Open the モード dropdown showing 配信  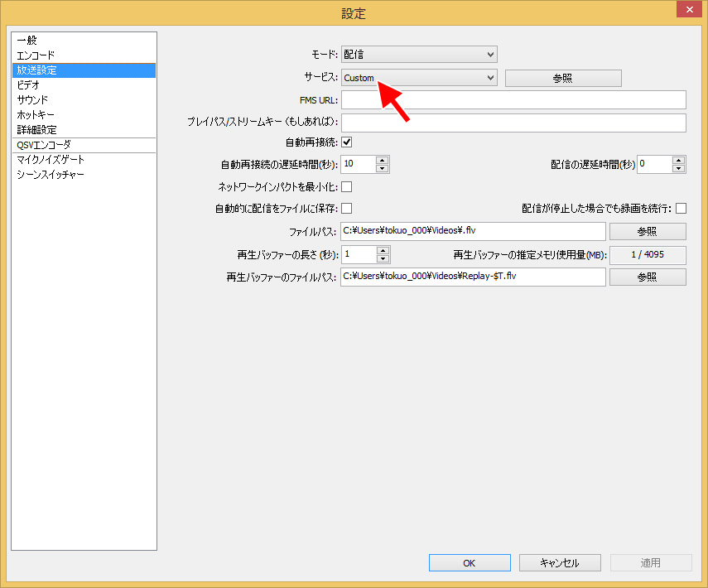point(419,55)
